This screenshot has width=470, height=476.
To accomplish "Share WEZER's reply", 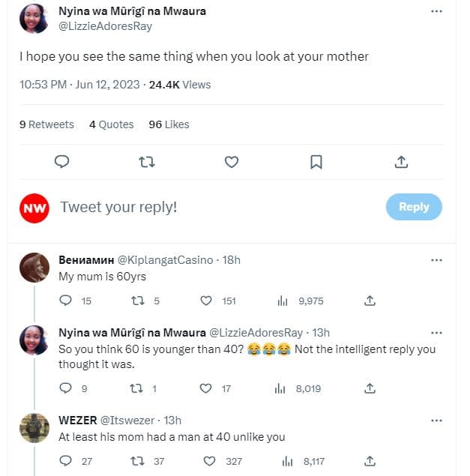I will (x=370, y=461).
